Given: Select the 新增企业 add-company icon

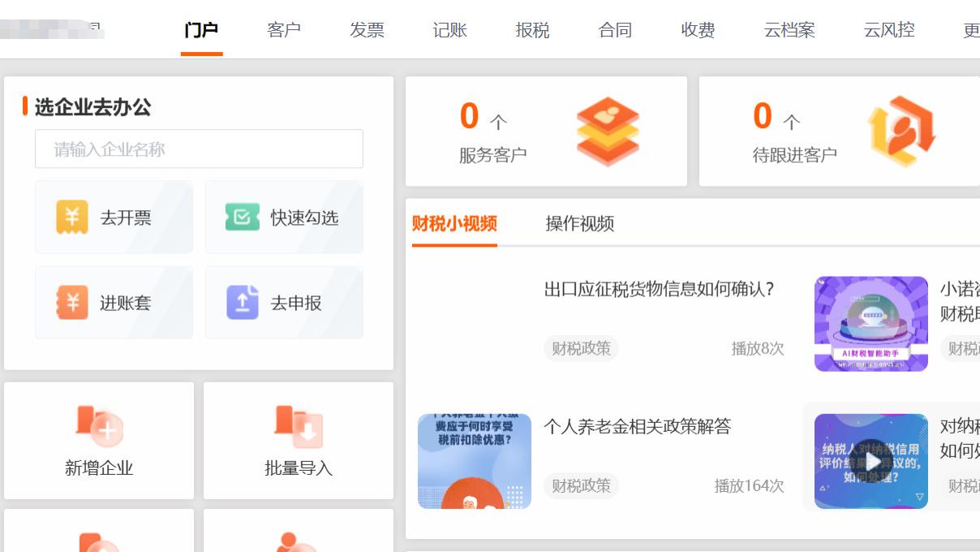Looking at the screenshot, I should tap(98, 425).
